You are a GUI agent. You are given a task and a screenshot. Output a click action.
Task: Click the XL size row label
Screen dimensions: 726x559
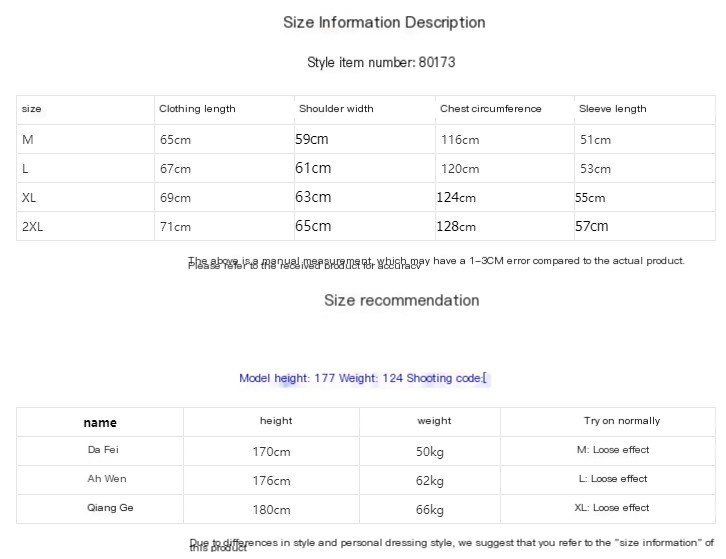(x=28, y=198)
